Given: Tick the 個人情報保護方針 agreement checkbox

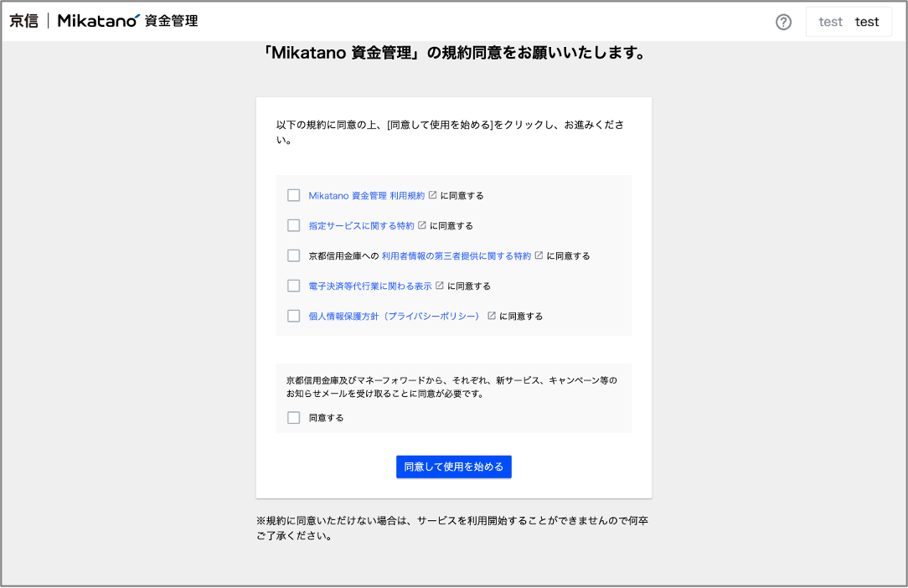Looking at the screenshot, I should (294, 316).
